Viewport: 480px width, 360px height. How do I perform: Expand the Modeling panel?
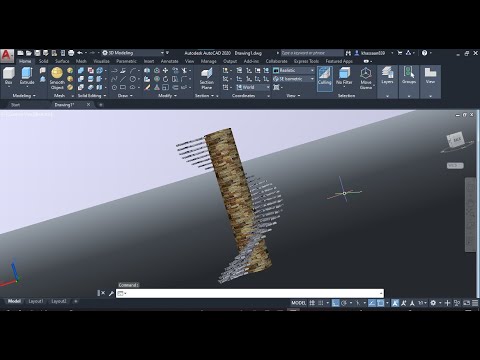24,96
